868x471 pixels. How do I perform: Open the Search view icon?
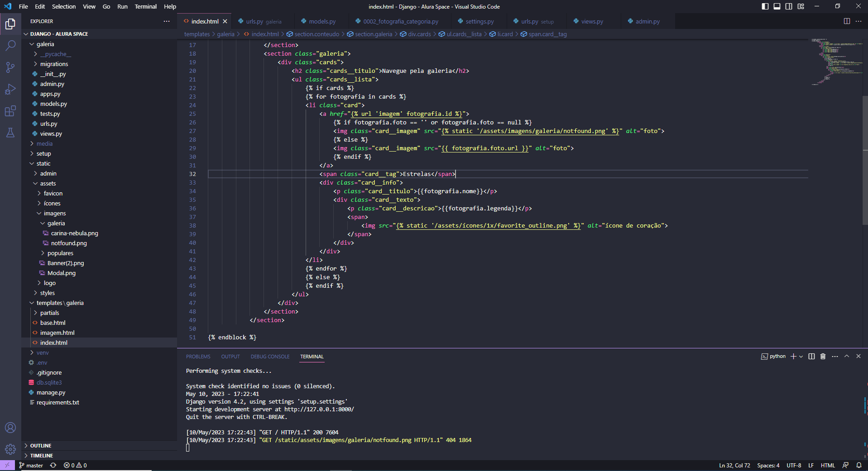(10, 45)
